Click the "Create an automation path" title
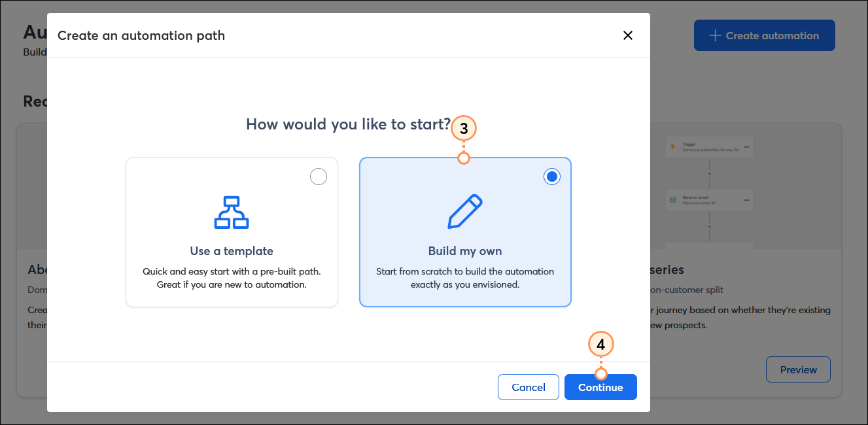868x425 pixels. point(141,35)
